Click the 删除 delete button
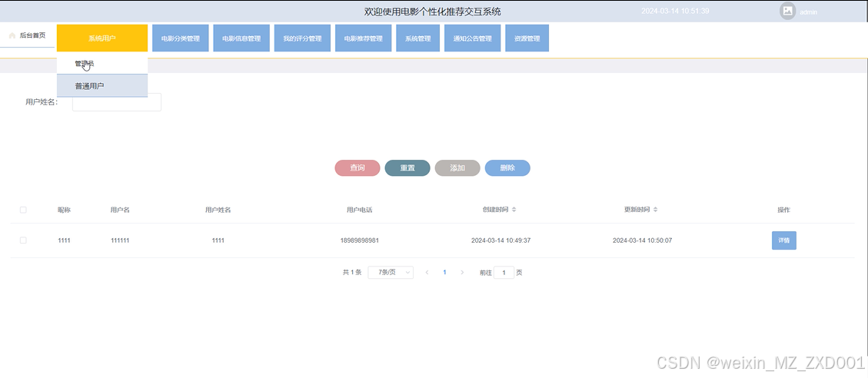 (x=507, y=167)
